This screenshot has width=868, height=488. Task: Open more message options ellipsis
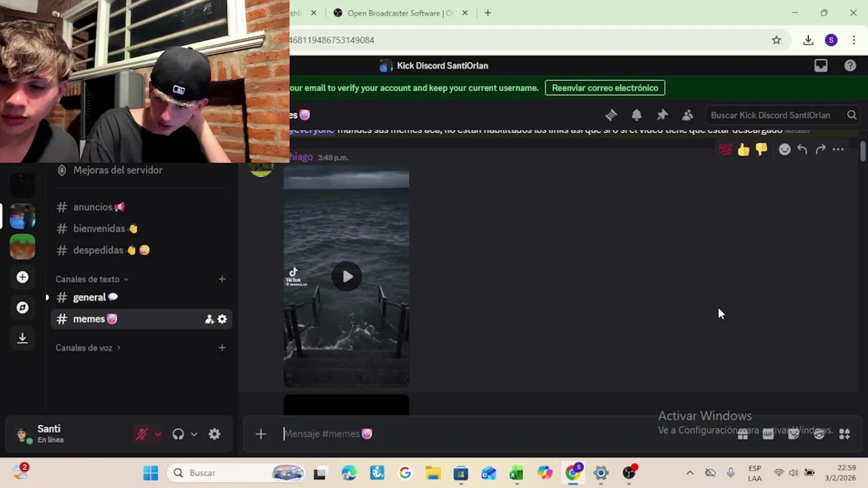click(838, 150)
